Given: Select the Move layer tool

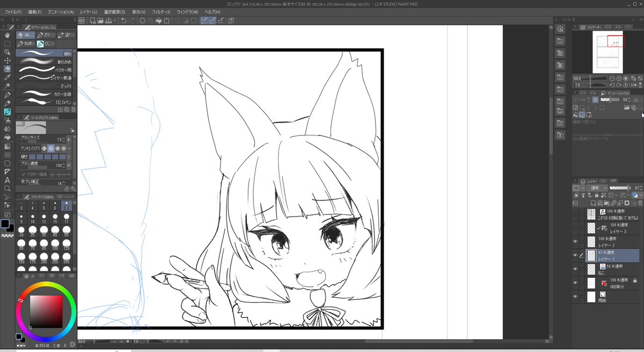Looking at the screenshot, I should tap(7, 60).
